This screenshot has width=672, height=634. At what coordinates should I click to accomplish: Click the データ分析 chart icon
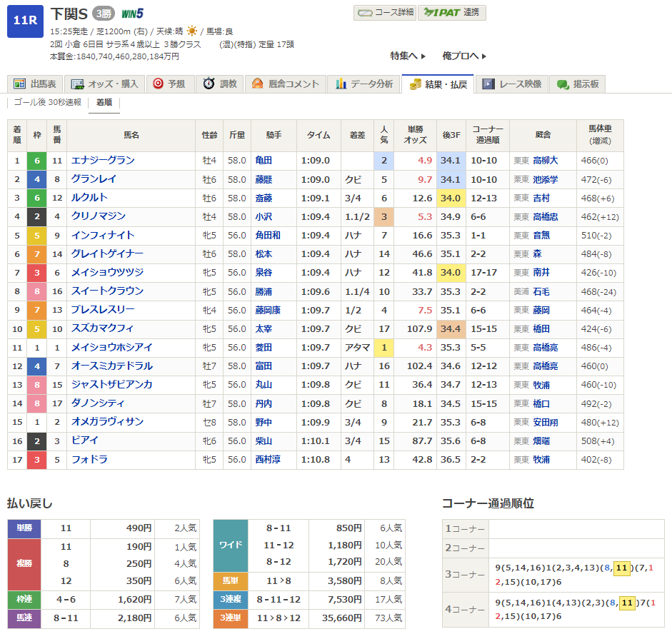(341, 84)
